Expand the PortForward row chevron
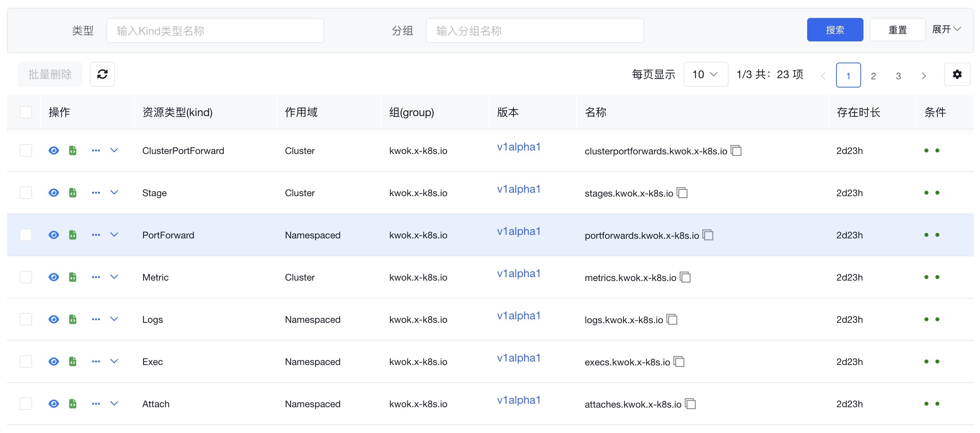This screenshot has height=433, width=980. 114,235
